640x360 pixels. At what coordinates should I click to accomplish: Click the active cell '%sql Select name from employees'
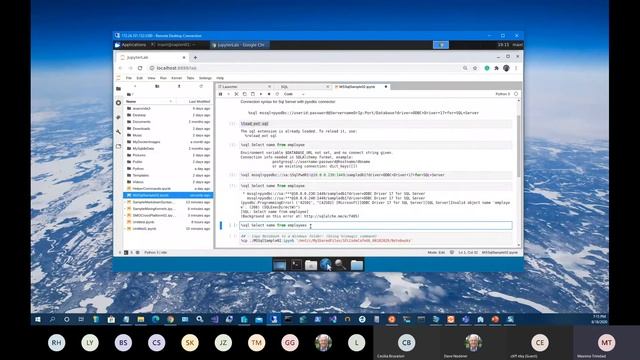pos(376,225)
